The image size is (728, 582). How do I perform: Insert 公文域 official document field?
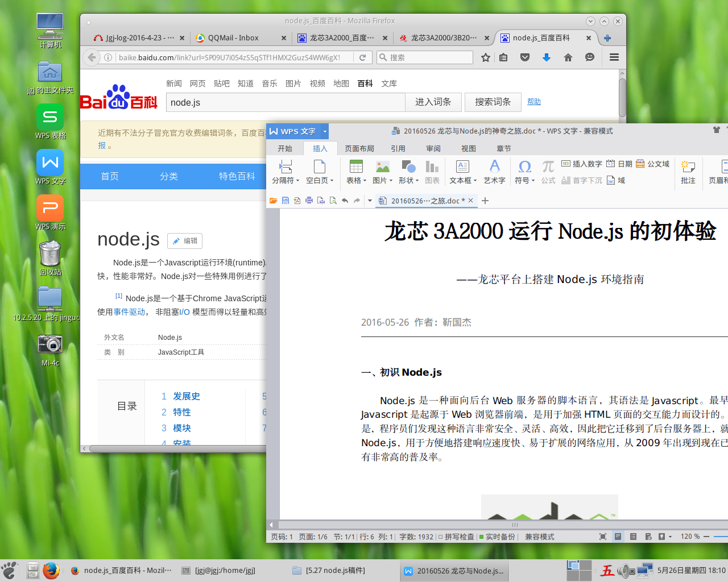653,164
